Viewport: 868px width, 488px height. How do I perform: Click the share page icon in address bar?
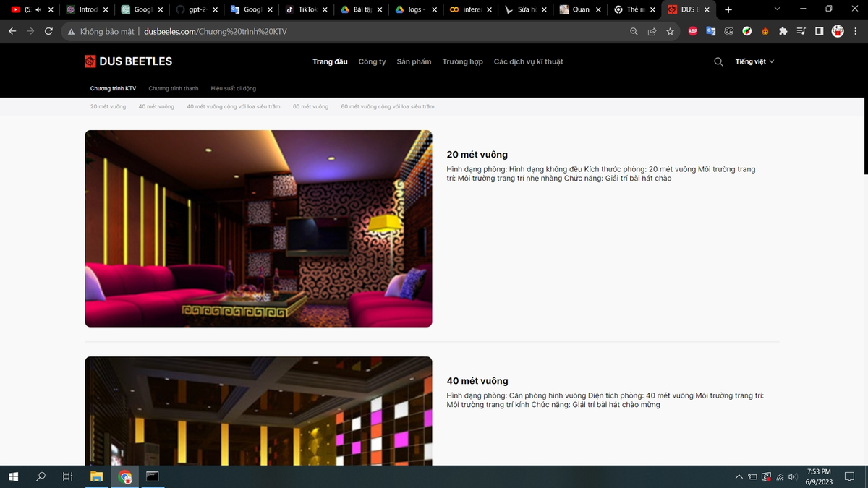[x=652, y=32]
